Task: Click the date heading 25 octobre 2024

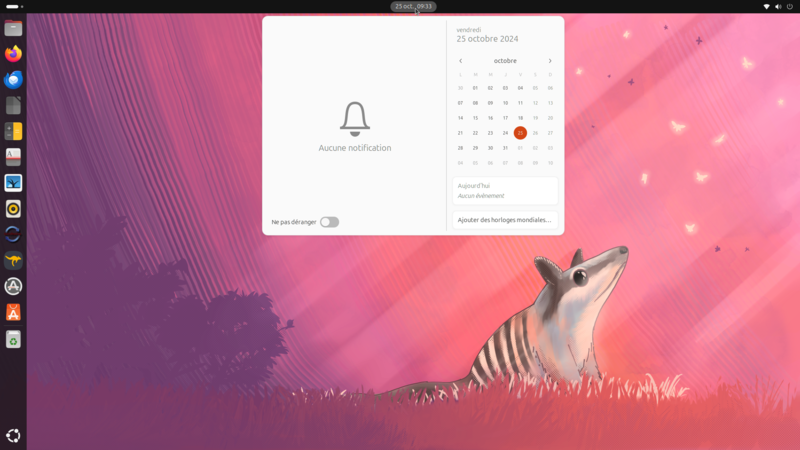Action: click(487, 39)
